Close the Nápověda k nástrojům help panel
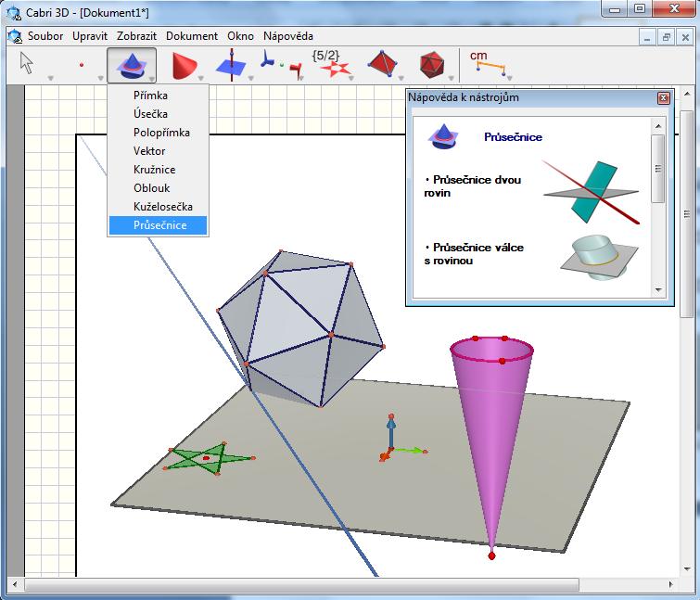 pos(664,98)
